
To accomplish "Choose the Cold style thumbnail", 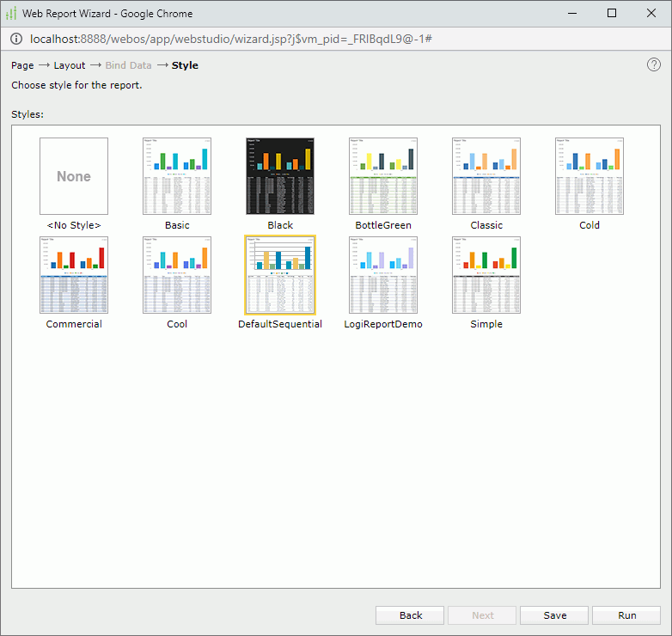I will pos(590,176).
